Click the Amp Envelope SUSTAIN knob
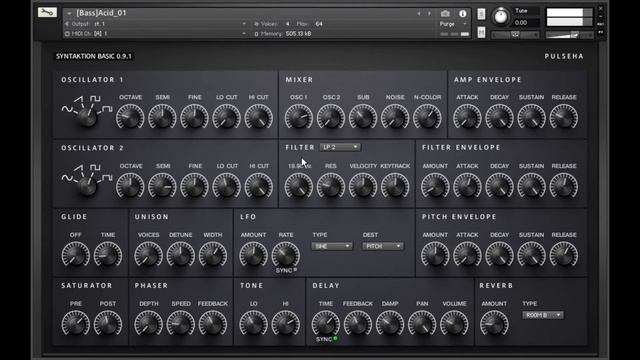The width and height of the screenshot is (640, 360). 531,117
